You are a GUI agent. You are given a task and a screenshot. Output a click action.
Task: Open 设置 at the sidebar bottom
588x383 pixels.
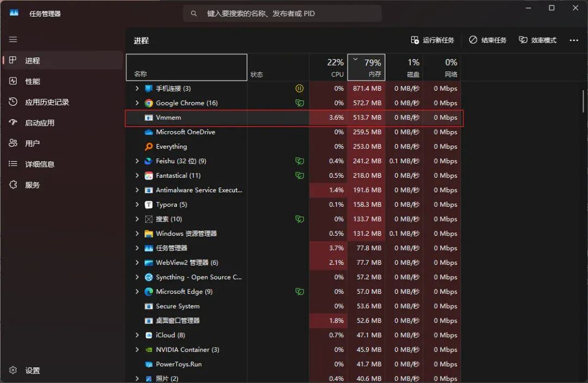click(62, 370)
